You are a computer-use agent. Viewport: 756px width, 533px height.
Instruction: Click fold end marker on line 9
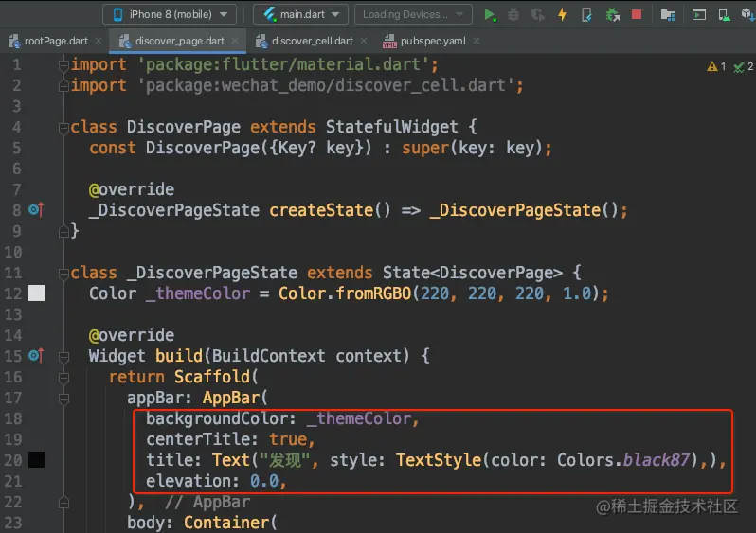coord(63,232)
